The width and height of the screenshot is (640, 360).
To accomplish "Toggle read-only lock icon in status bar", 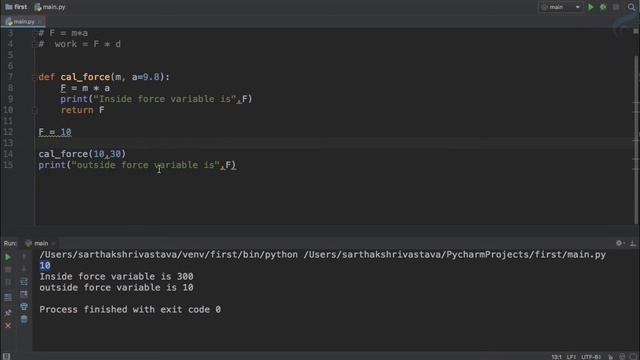I will (x=611, y=357).
